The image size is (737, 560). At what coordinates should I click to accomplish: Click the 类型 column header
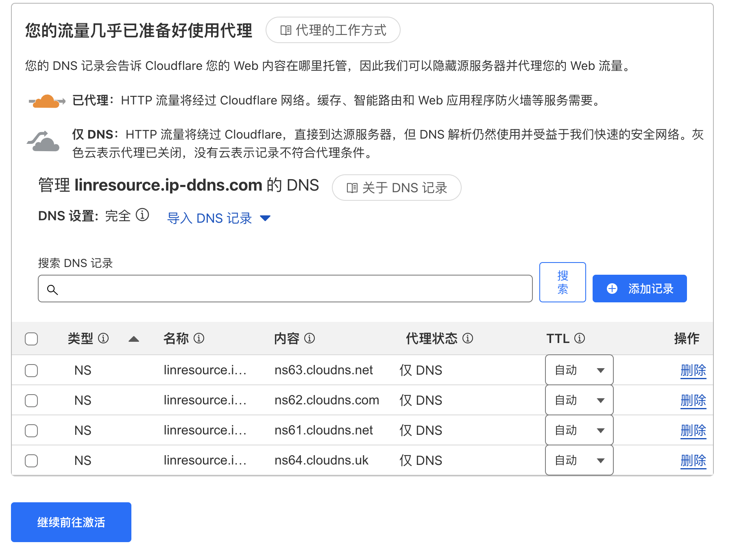pyautogui.click(x=81, y=338)
